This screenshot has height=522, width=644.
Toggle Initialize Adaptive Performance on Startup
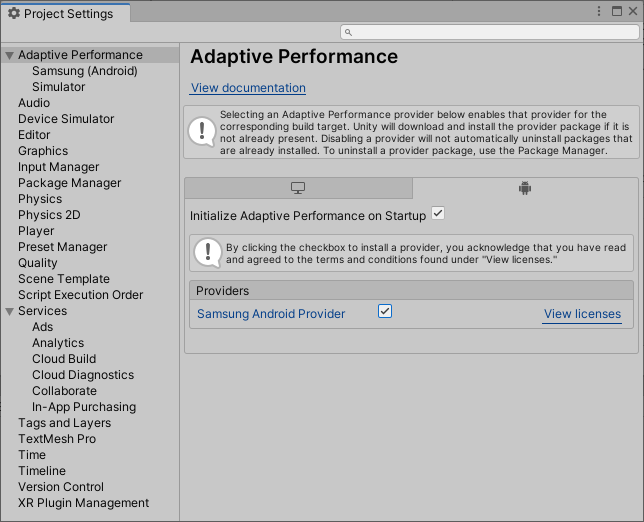tap(438, 214)
